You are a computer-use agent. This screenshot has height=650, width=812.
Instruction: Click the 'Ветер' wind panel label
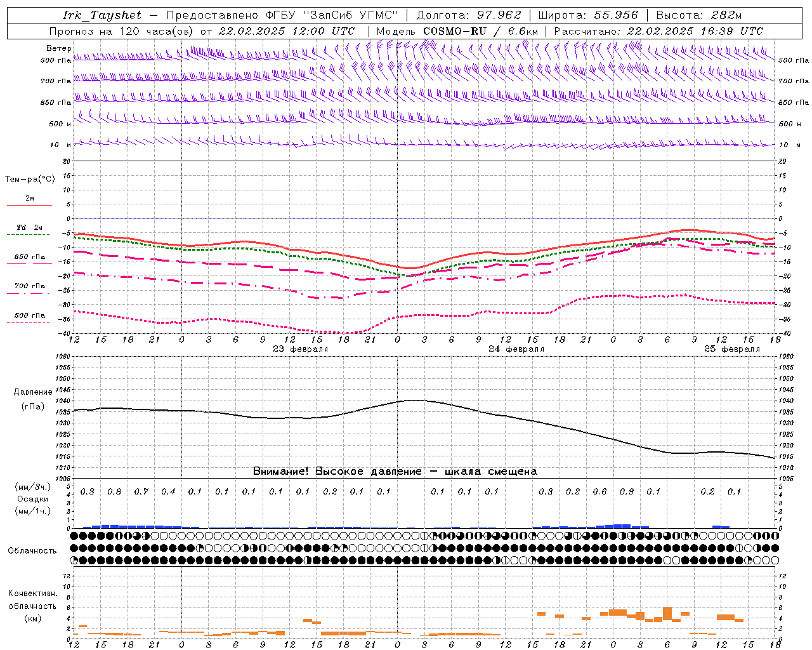[x=58, y=48]
